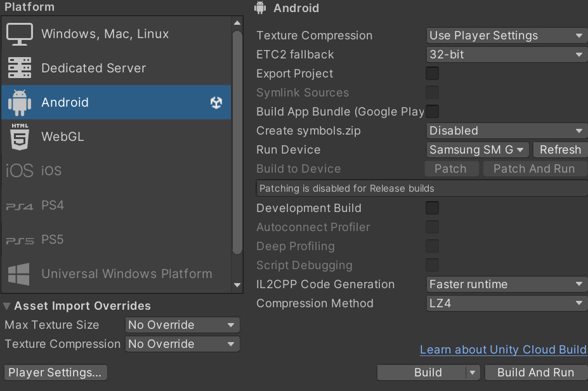Open the Max Texture Size override dropdown
588x391 pixels.
tap(182, 325)
